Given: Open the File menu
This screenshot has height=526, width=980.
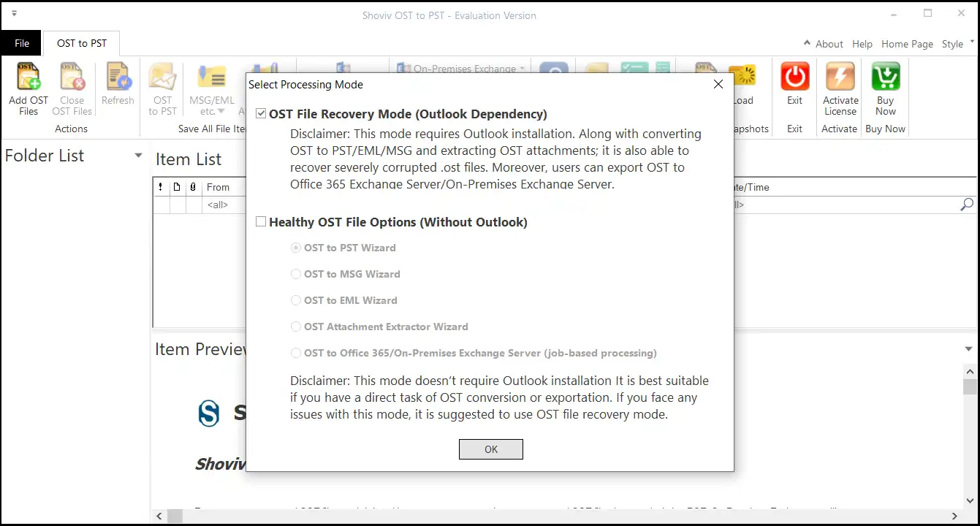Looking at the screenshot, I should pos(22,43).
